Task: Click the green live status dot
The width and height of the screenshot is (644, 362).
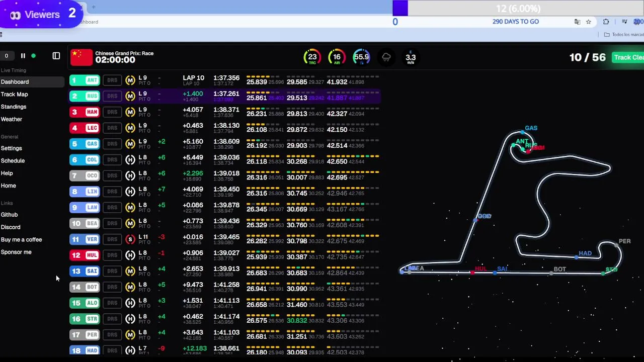Action: coord(33,56)
